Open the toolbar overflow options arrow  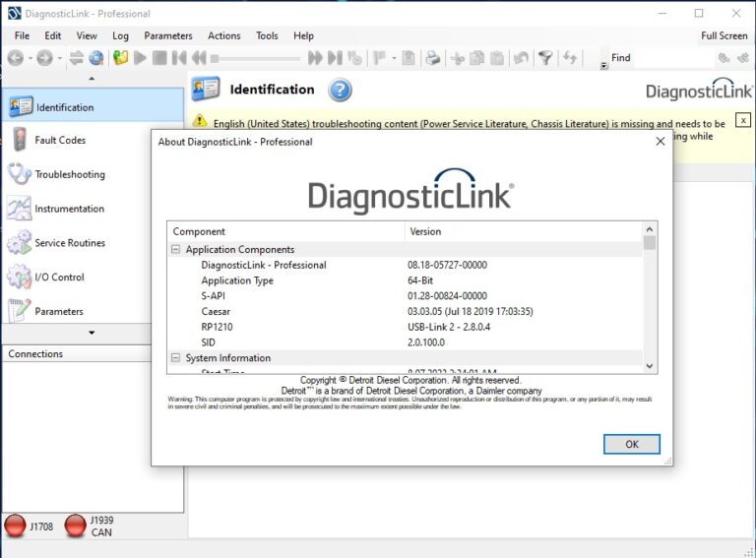(603, 66)
